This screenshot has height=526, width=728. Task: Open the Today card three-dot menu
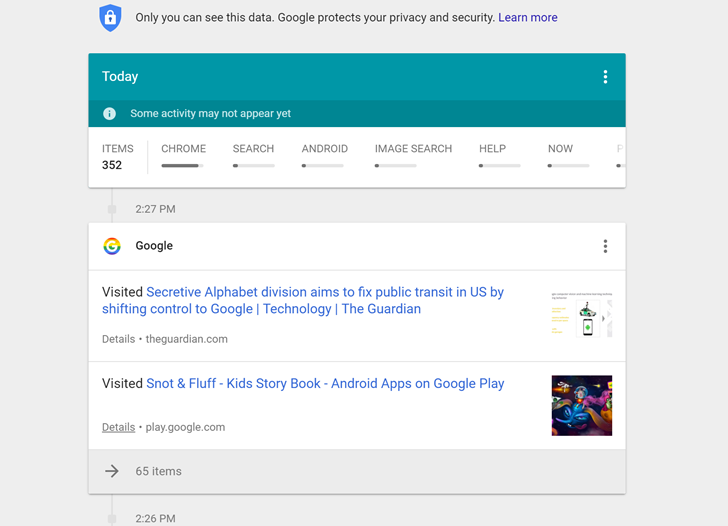coord(605,77)
